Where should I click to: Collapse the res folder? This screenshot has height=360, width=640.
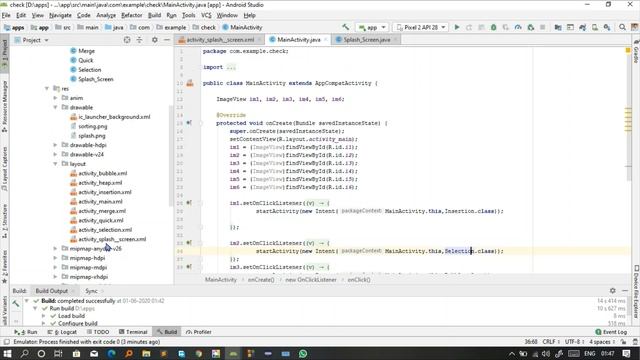[47, 89]
